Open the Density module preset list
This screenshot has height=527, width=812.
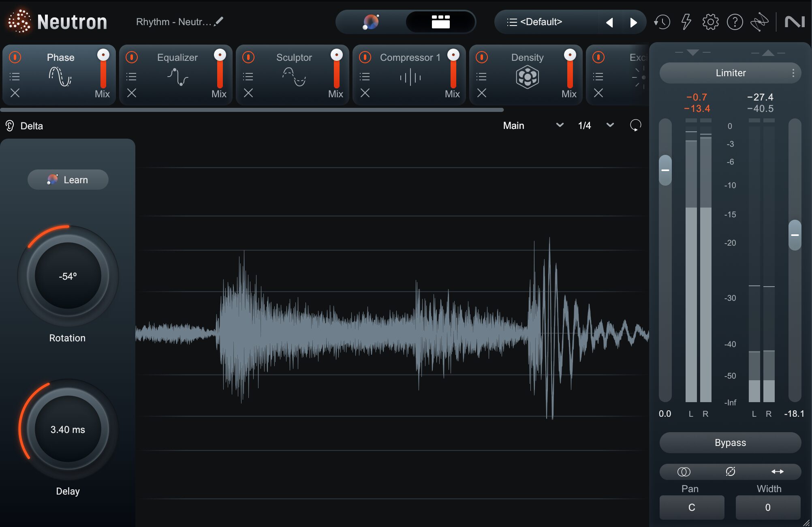[482, 76]
